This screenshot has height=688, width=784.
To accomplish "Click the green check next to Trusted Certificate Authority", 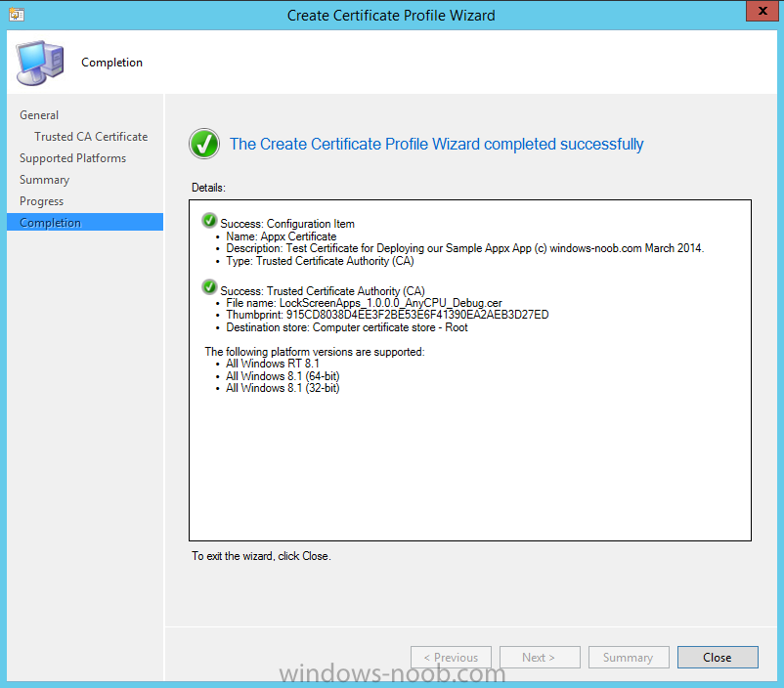I will pos(209,287).
